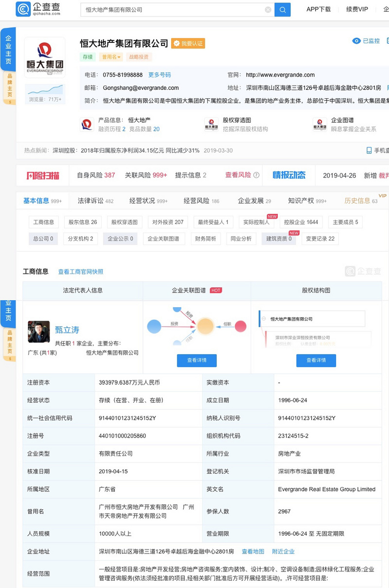
Task: Click the orange center node in 企业关联图谱
Action: tap(206, 326)
